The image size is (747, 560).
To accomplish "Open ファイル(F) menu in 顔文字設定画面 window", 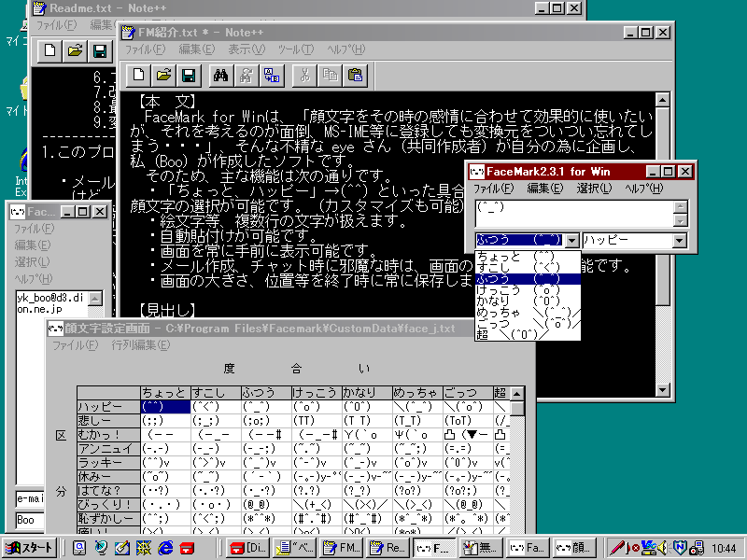I will click(x=75, y=345).
